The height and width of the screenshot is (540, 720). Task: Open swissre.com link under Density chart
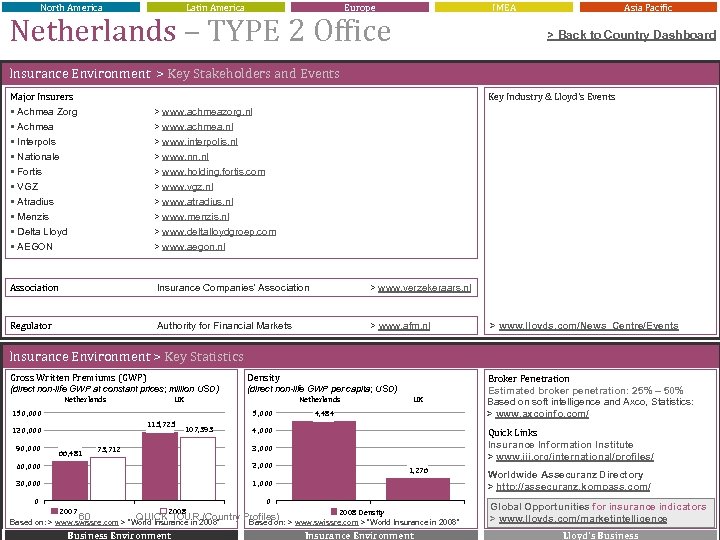click(326, 523)
